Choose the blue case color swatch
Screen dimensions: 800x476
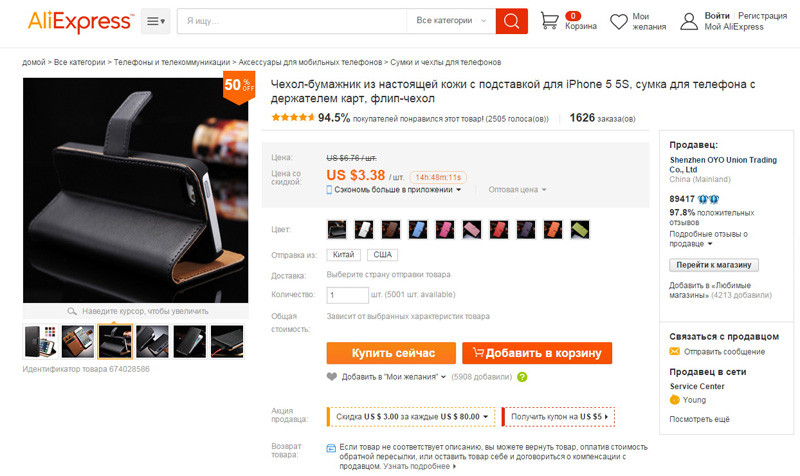coord(418,230)
